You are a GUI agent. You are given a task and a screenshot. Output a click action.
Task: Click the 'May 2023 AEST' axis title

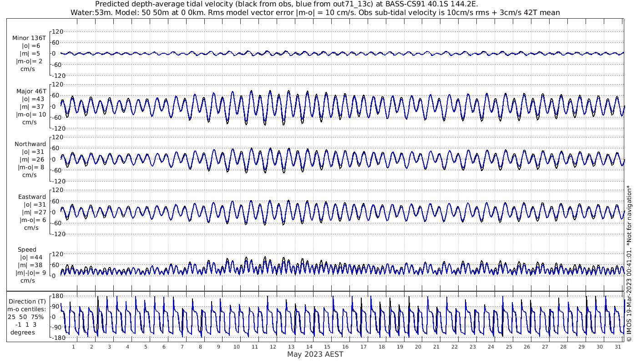(x=315, y=354)
